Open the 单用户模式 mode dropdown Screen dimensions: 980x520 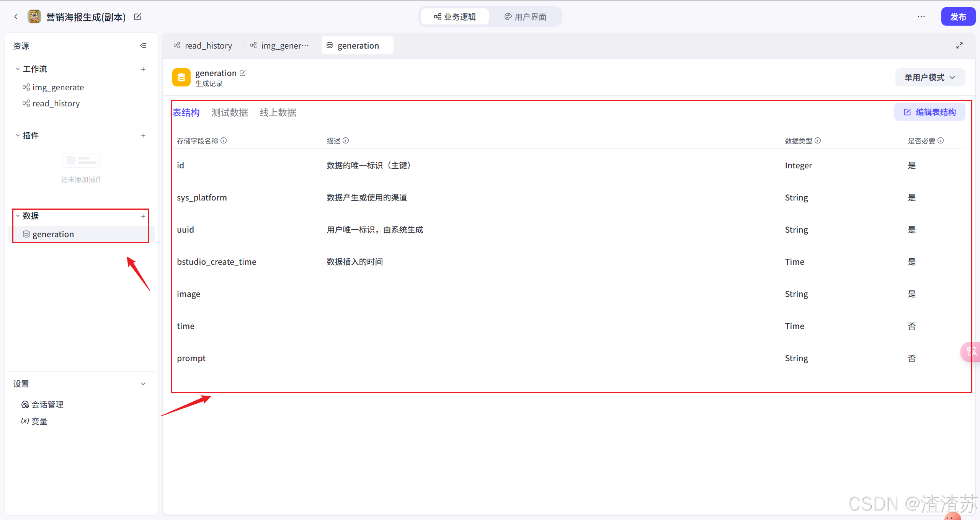pyautogui.click(x=929, y=77)
